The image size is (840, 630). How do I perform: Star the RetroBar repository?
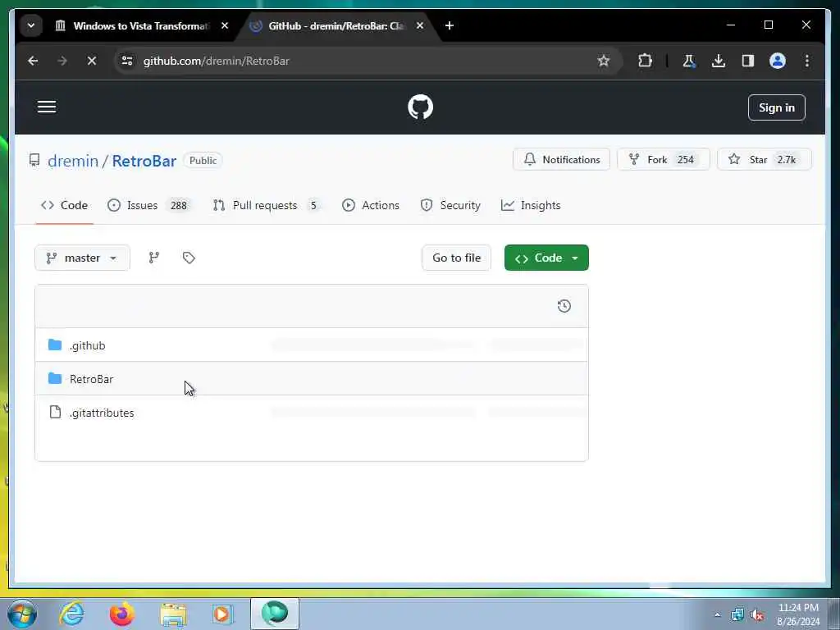point(765,160)
